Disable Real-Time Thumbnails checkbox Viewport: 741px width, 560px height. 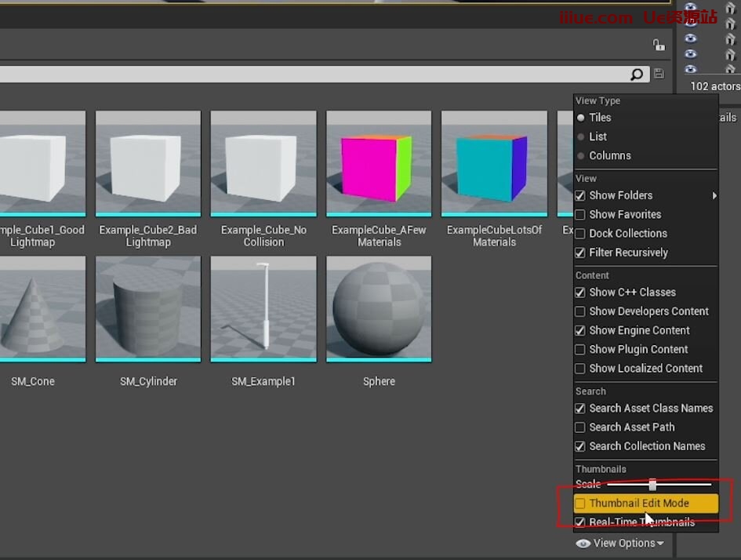(x=580, y=522)
